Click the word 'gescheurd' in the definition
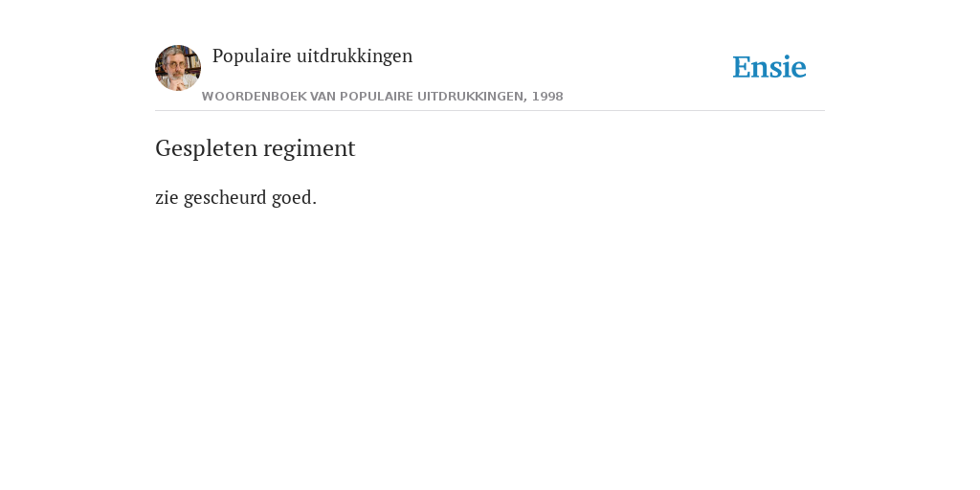 click(225, 197)
